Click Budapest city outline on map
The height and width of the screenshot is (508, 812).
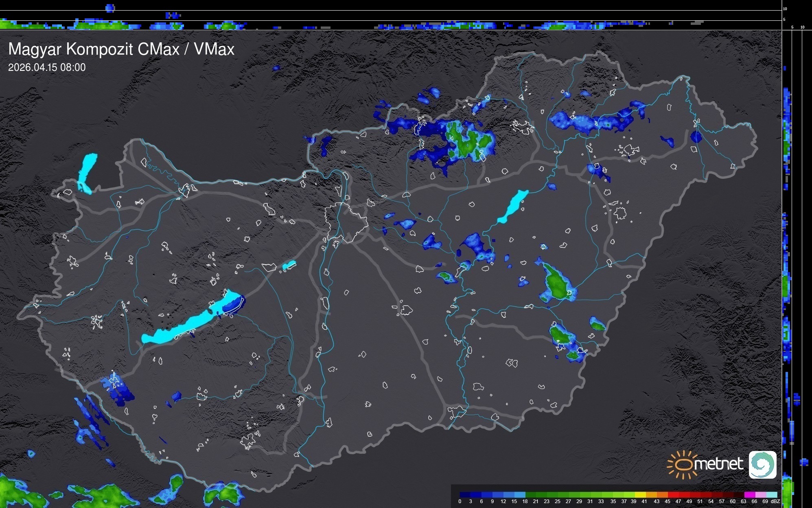346,223
